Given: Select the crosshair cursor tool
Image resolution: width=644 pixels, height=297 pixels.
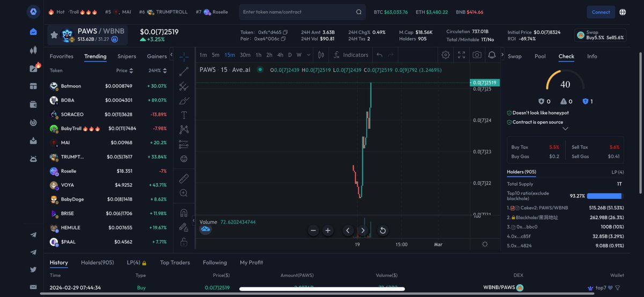Looking at the screenshot, I should 184,56.
